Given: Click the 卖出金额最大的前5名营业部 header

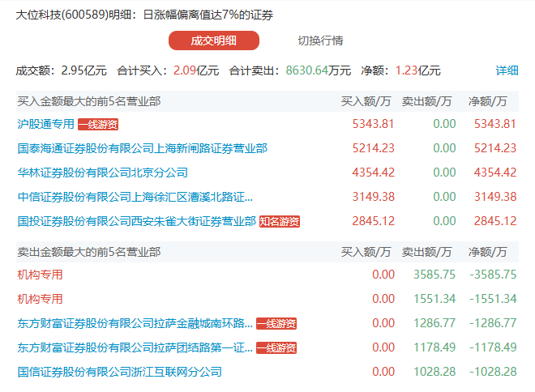Looking at the screenshot, I should pyautogui.click(x=88, y=252).
